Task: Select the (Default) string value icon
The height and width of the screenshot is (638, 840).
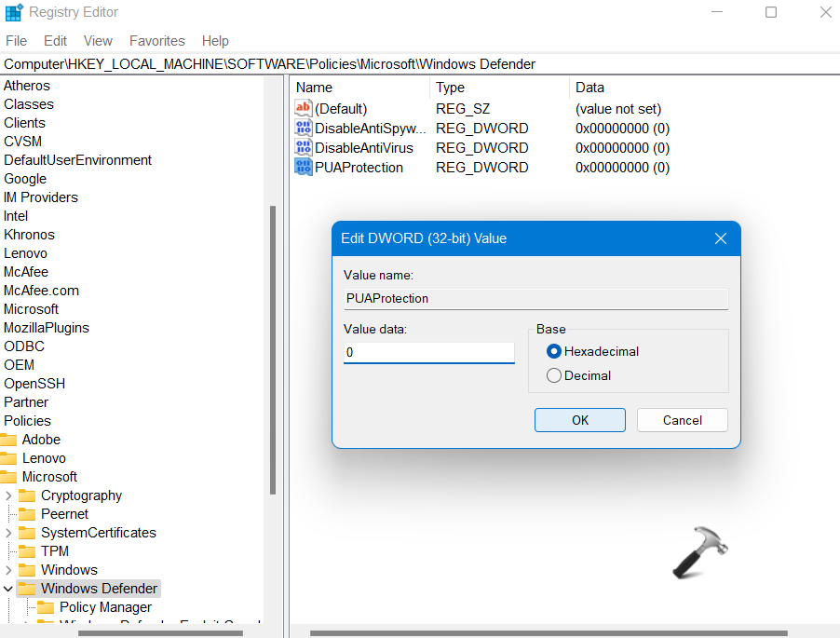Action: pos(304,108)
